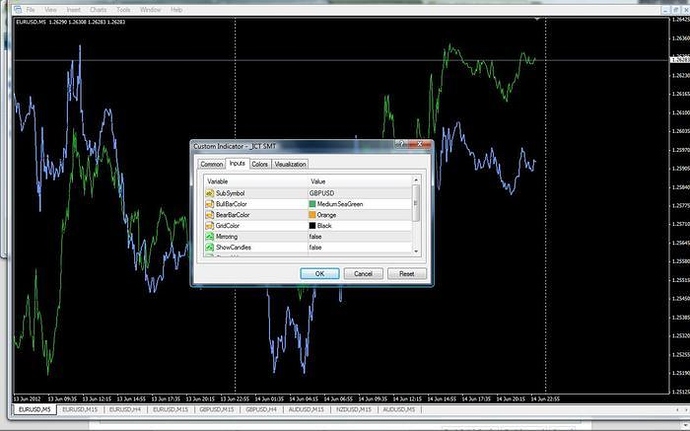Click the inputs list scroll up arrow
This screenshot has height=431, width=690.
[x=416, y=180]
